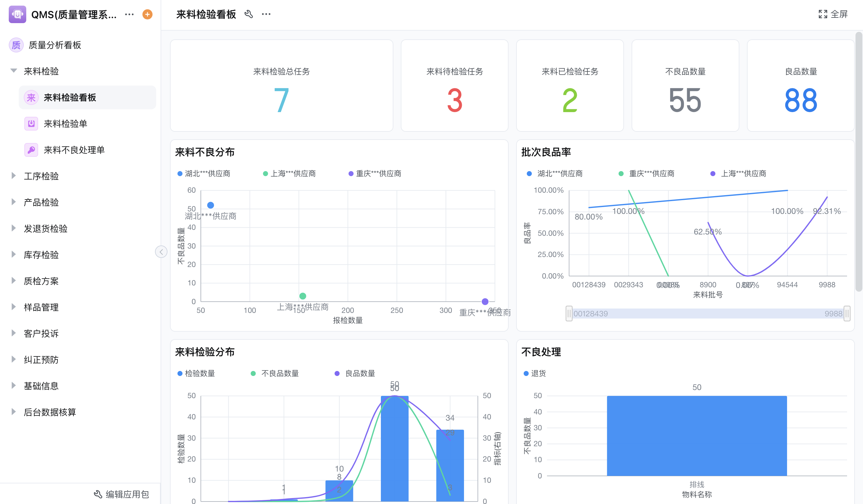This screenshot has height=504, width=863.
Task: Open the QMS app more-options ellipsis
Action: click(x=129, y=14)
